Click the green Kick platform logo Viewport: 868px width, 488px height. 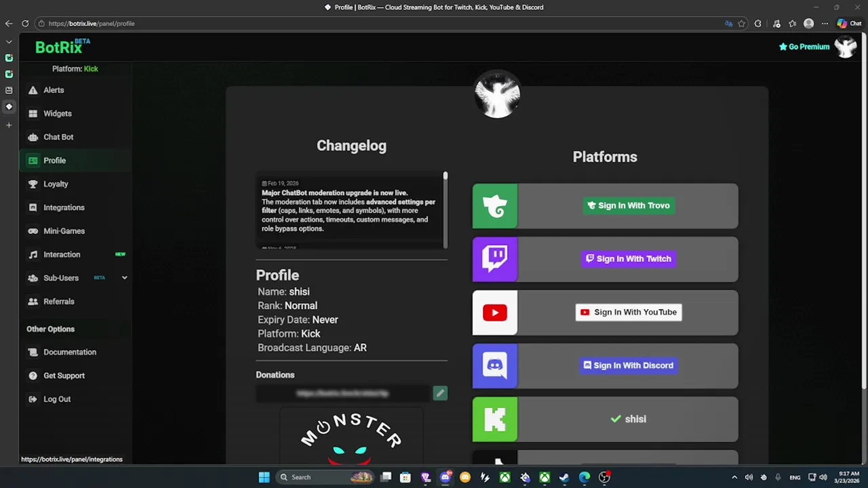(495, 420)
